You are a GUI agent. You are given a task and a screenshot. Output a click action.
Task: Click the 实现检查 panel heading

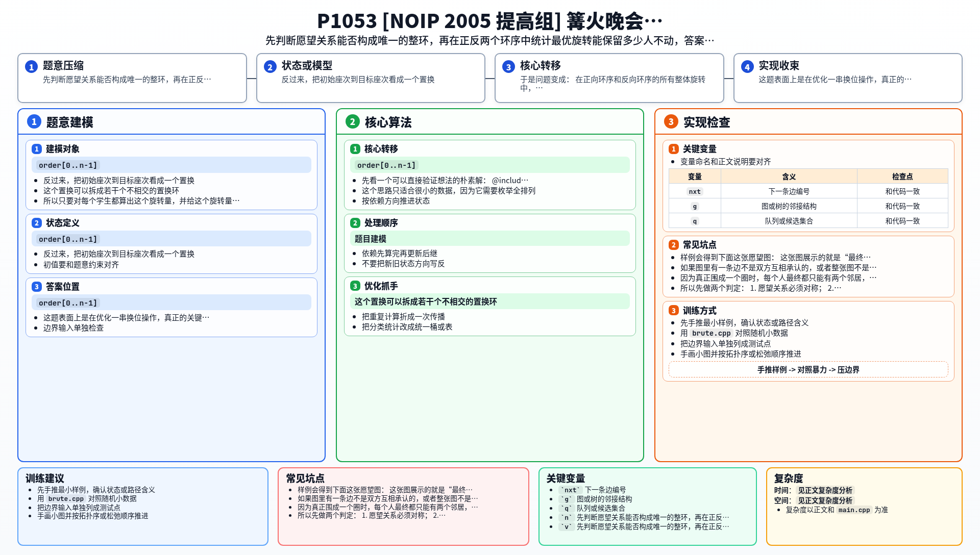(x=706, y=122)
